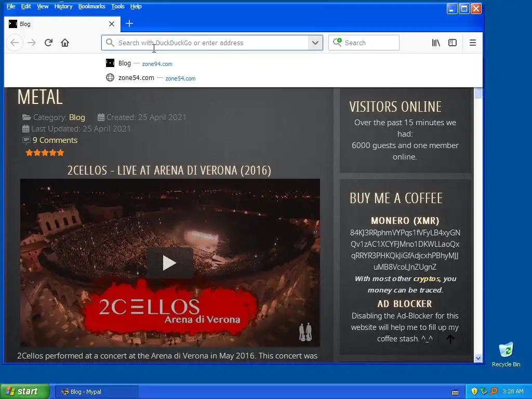Click the AD BLOCKER heading
This screenshot has height=399, width=532.
pyautogui.click(x=405, y=303)
